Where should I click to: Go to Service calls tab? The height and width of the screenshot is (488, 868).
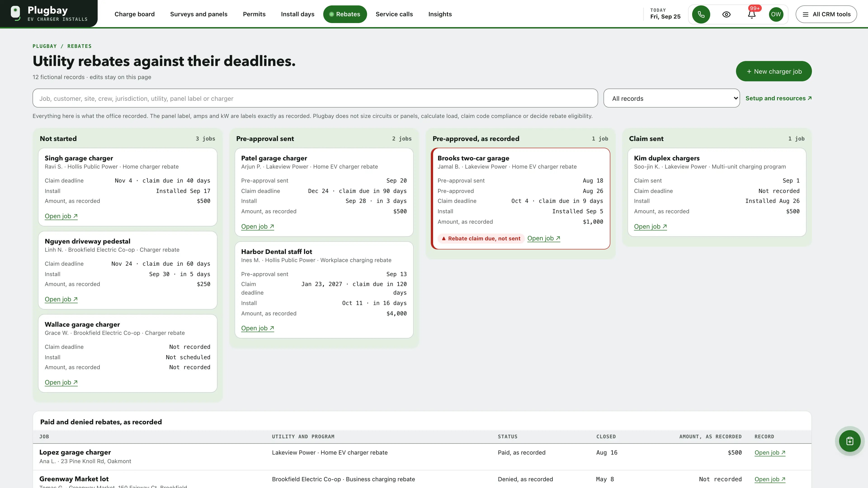pos(394,14)
